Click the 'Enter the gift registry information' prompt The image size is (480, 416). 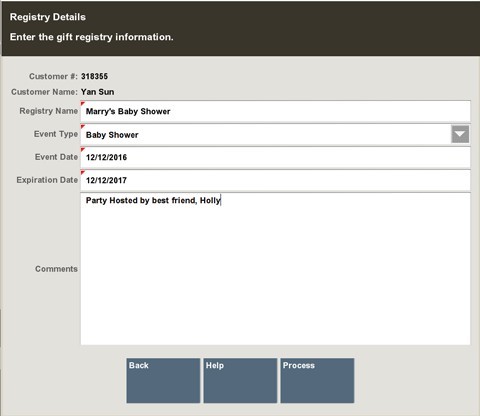[92, 37]
